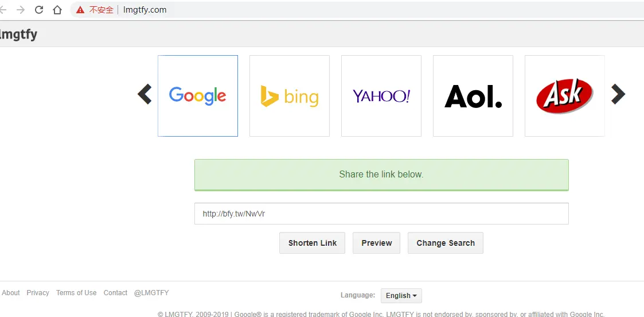
Task: Open the @LMGTFY Twitter link
Action: click(151, 293)
